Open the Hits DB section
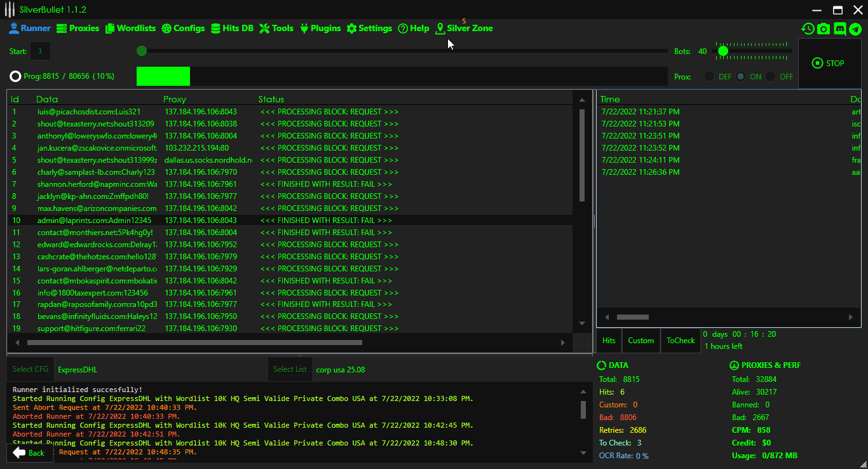This screenshot has height=469, width=868. click(x=232, y=28)
